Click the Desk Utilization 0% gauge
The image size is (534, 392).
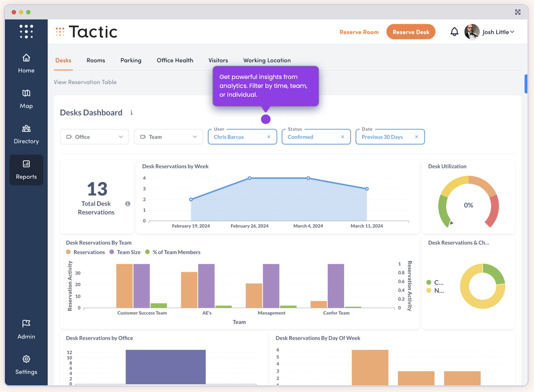(x=469, y=202)
